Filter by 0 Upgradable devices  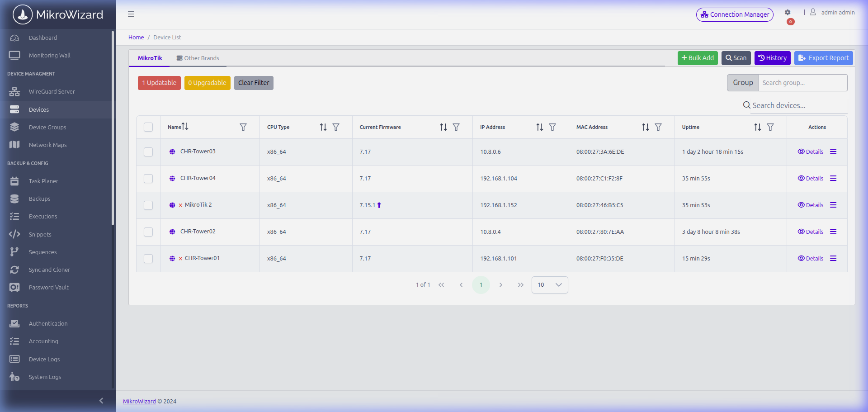pos(208,83)
